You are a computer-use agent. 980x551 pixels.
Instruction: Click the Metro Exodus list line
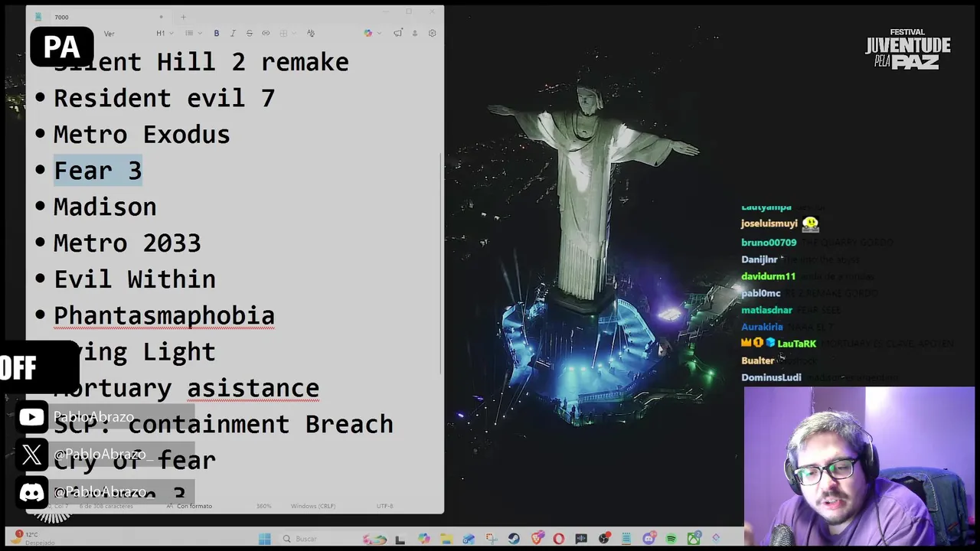142,135
